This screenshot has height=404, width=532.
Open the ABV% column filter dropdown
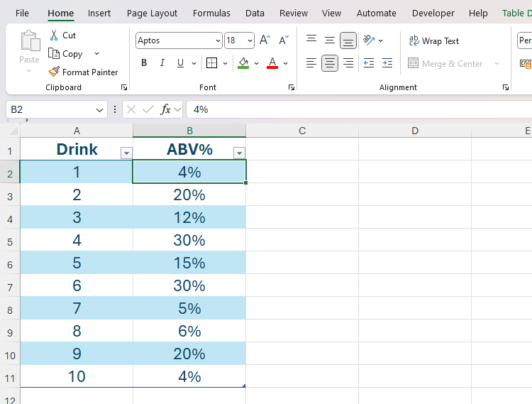[x=239, y=153]
